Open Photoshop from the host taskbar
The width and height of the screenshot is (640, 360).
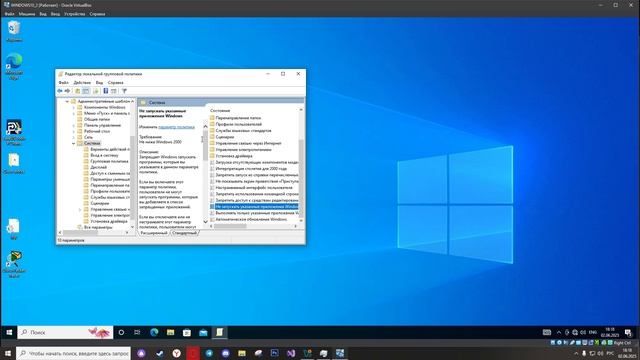click(275, 353)
